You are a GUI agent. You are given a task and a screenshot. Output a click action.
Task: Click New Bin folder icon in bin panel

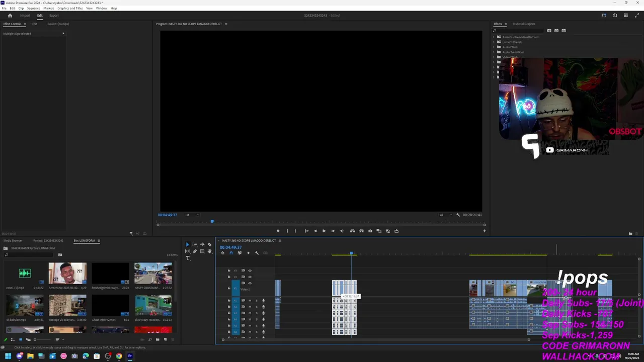tap(157, 339)
